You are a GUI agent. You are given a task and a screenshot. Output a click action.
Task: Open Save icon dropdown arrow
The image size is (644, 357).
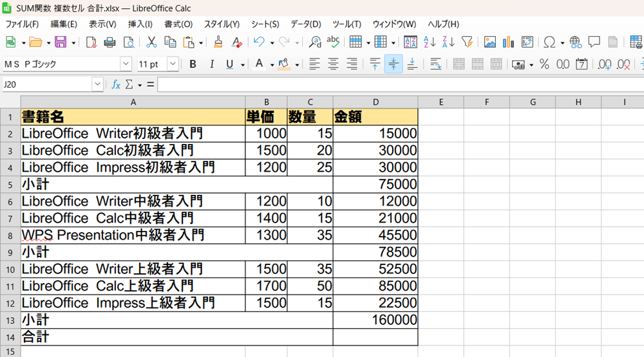73,42
